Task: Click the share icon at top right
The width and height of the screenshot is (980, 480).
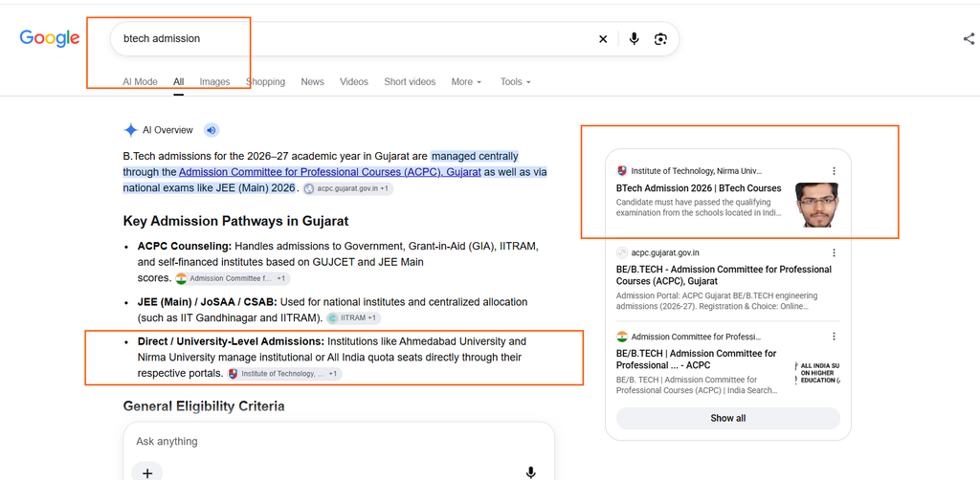Action: click(969, 38)
